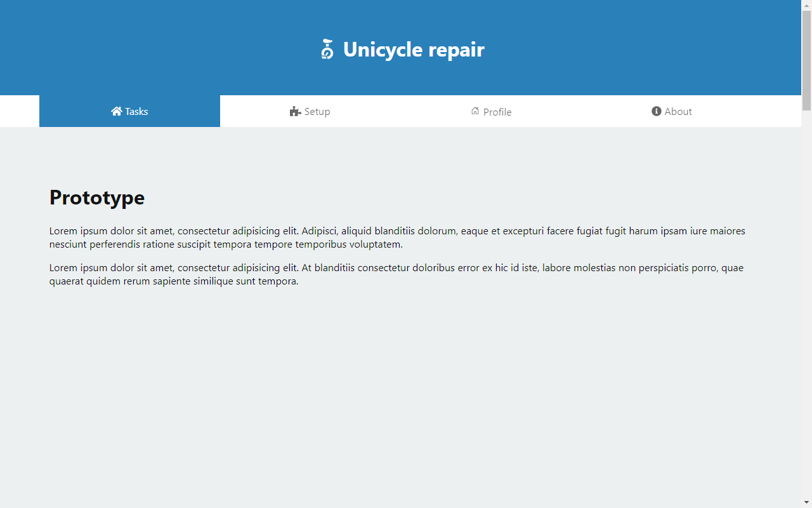Click the wrench icon beside Setup

(295, 111)
